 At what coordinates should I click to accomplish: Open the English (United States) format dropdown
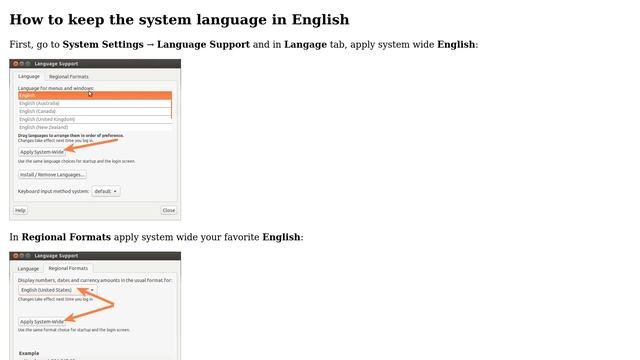tap(58, 290)
